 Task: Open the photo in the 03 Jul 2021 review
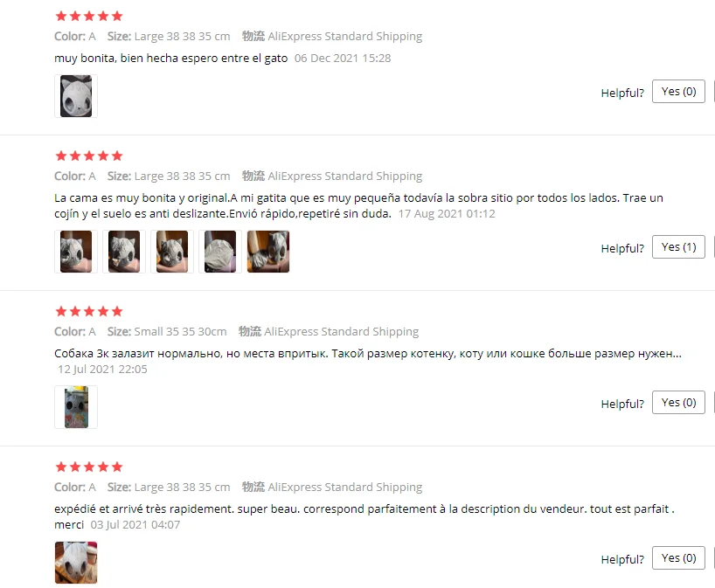pyautogui.click(x=76, y=563)
